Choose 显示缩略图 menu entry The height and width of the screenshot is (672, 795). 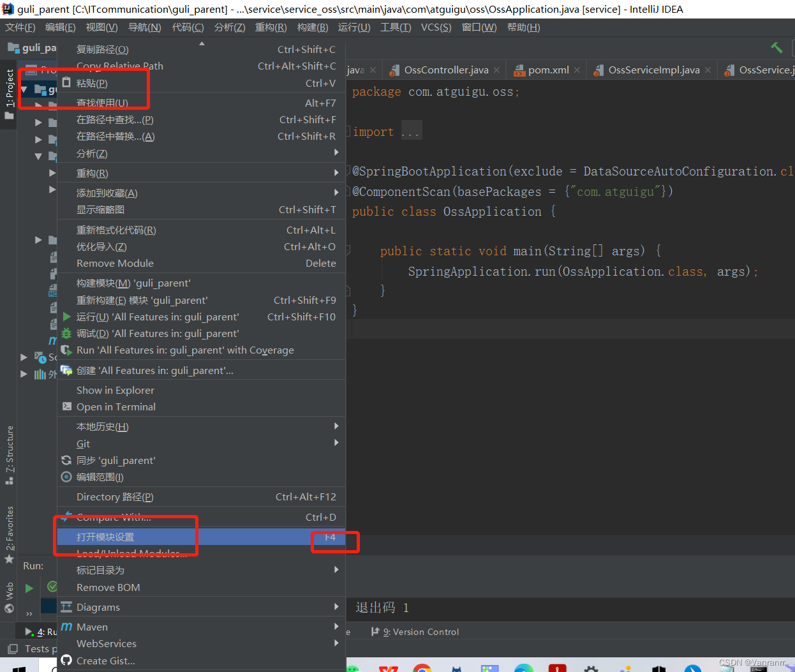click(x=201, y=209)
